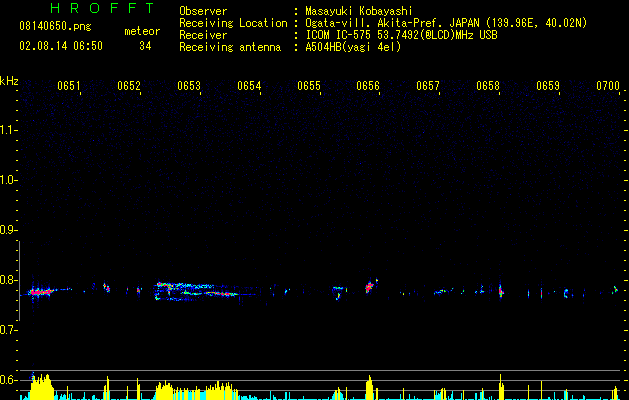Click the meteor count label

point(142,31)
